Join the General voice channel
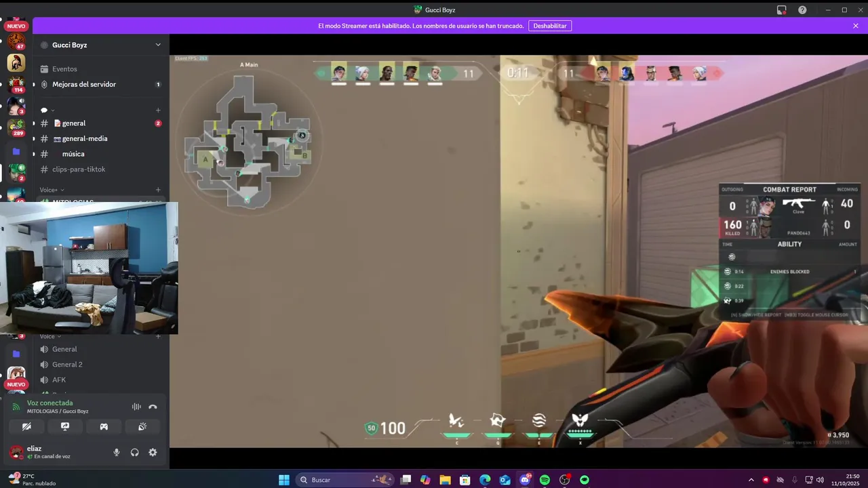 101,349
